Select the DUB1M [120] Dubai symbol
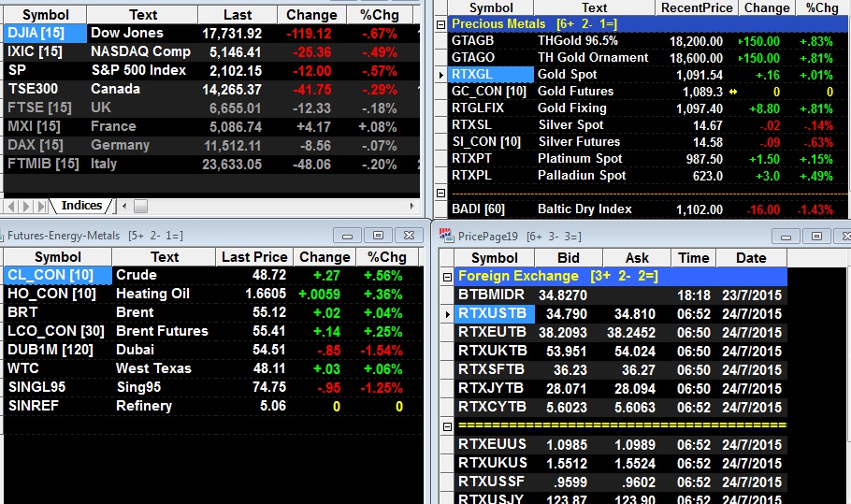The image size is (851, 504). pos(58,350)
